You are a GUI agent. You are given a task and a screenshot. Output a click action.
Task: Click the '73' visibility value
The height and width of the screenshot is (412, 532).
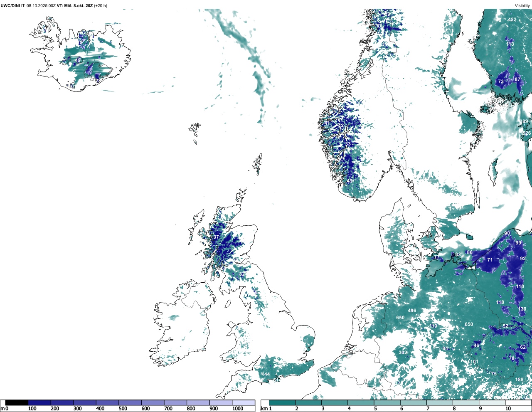click(501, 82)
